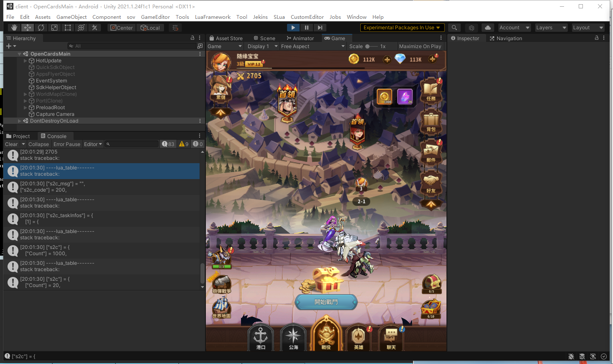Select the Rotate tool

[41, 28]
